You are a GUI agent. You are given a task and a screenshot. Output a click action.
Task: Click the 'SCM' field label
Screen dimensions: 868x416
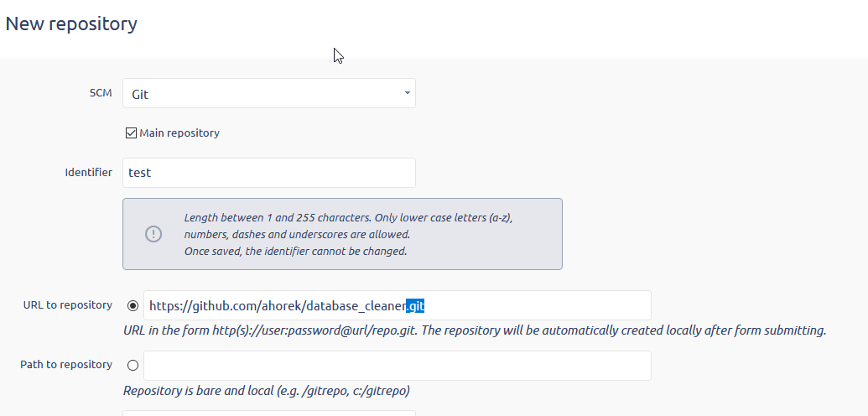tap(101, 93)
